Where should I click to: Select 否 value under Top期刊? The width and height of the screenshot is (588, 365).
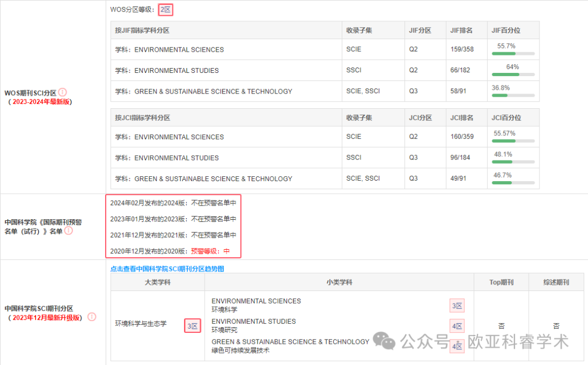click(501, 326)
